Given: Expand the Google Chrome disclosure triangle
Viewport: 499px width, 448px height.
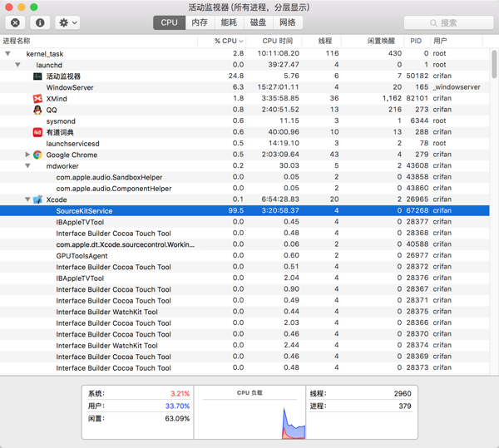Looking at the screenshot, I should [27, 155].
